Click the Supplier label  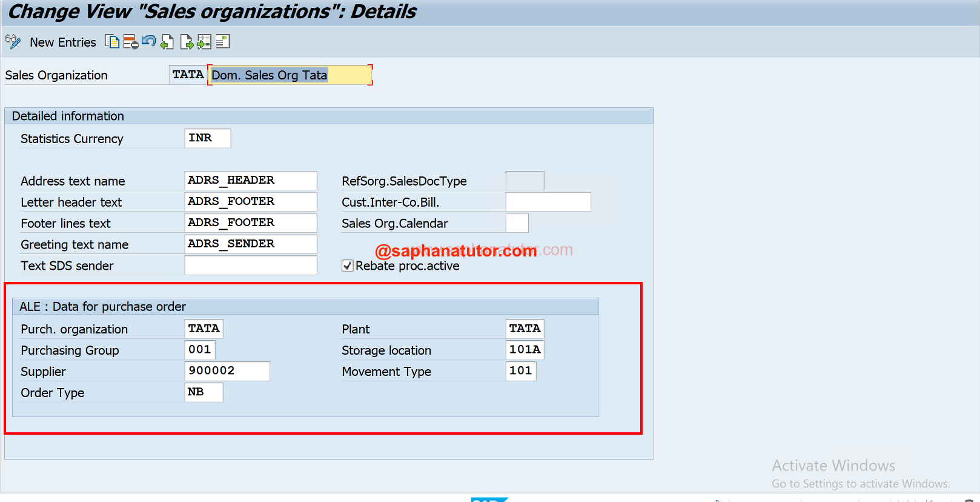pyautogui.click(x=44, y=372)
